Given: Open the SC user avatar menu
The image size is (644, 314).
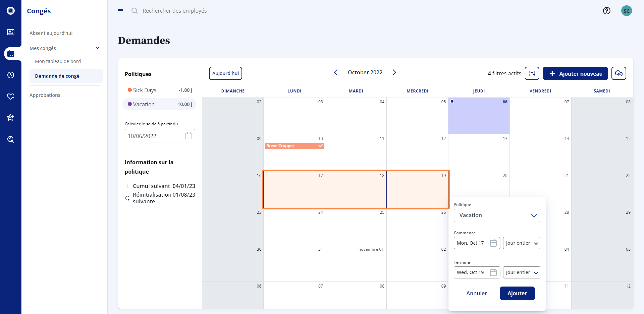Looking at the screenshot, I should pyautogui.click(x=626, y=11).
